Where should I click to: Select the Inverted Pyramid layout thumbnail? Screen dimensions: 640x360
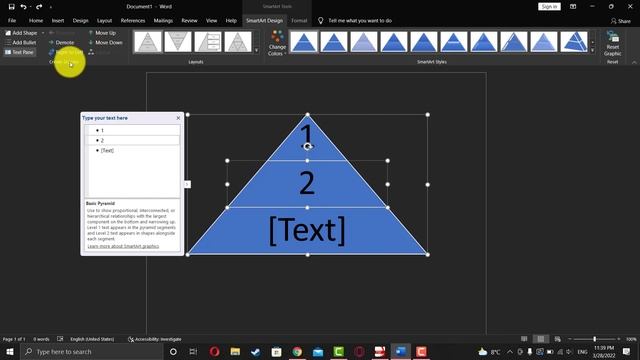pos(178,42)
